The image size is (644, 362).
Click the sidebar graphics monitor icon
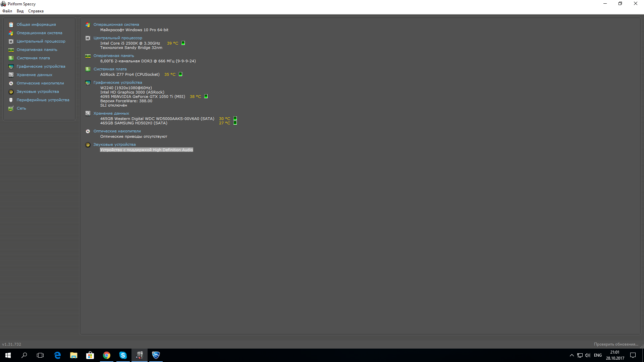[11, 66]
